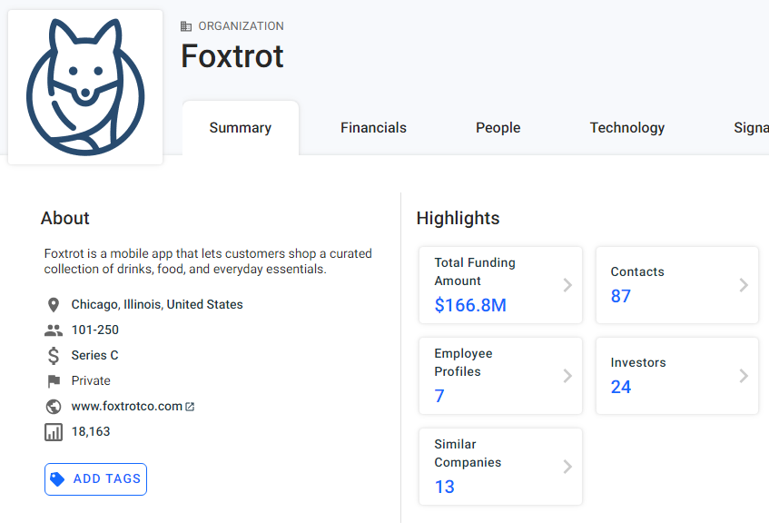Click the globe website icon

click(54, 407)
